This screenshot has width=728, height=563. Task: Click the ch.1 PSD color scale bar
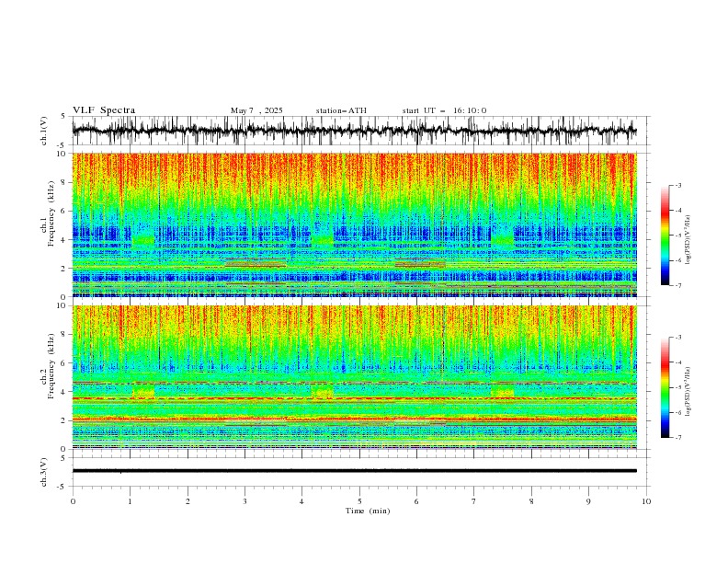point(665,235)
